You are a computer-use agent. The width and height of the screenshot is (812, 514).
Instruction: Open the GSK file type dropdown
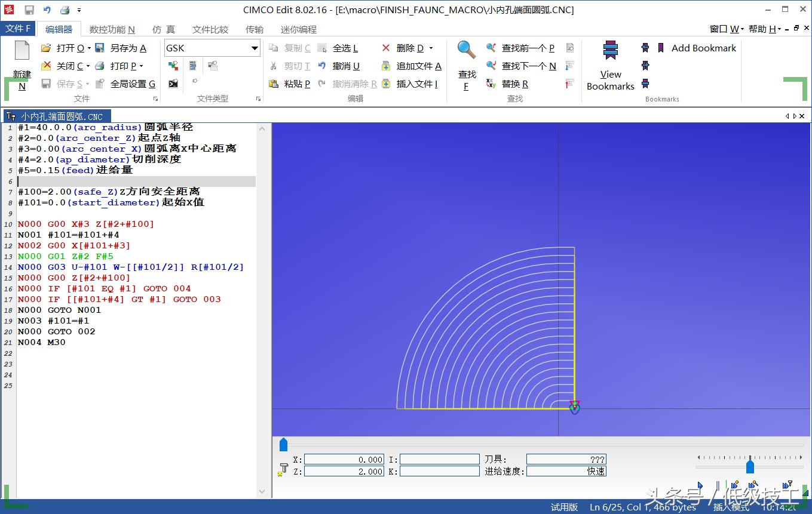tap(255, 48)
